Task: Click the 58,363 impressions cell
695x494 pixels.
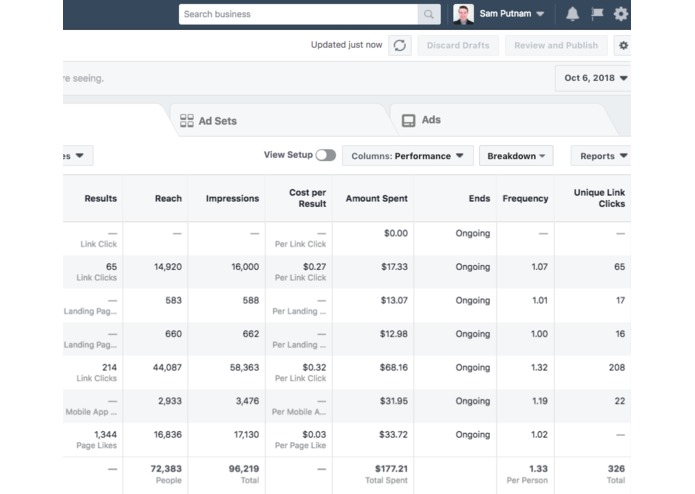Action: pyautogui.click(x=244, y=367)
